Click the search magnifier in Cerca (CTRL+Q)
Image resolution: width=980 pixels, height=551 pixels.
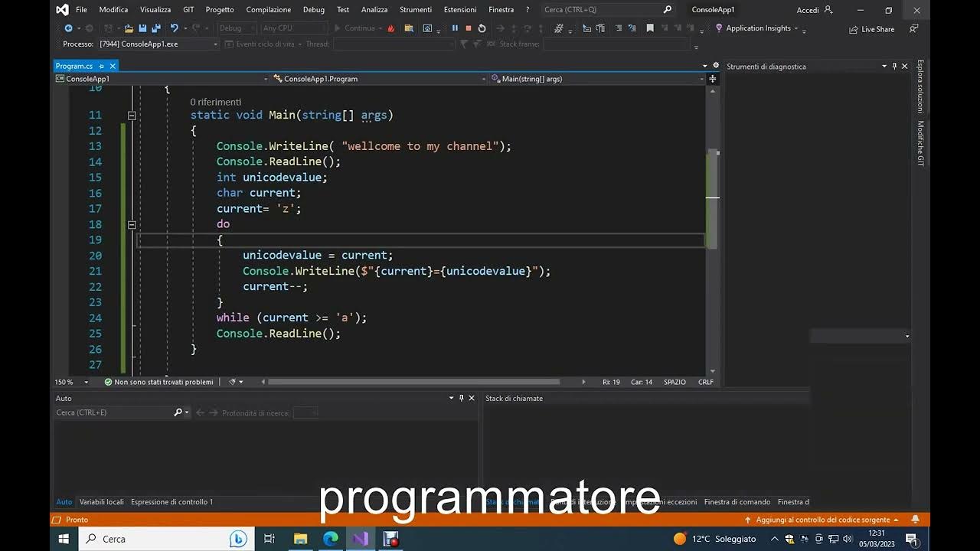(x=667, y=10)
